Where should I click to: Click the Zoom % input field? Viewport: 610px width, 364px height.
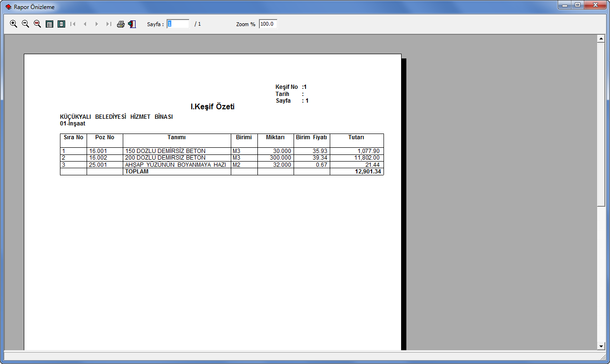268,24
